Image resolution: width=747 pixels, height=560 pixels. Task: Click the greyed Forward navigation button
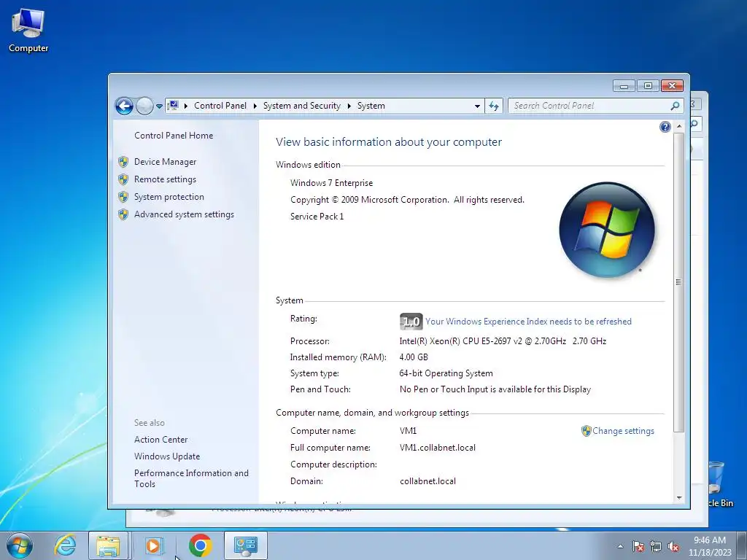[144, 106]
